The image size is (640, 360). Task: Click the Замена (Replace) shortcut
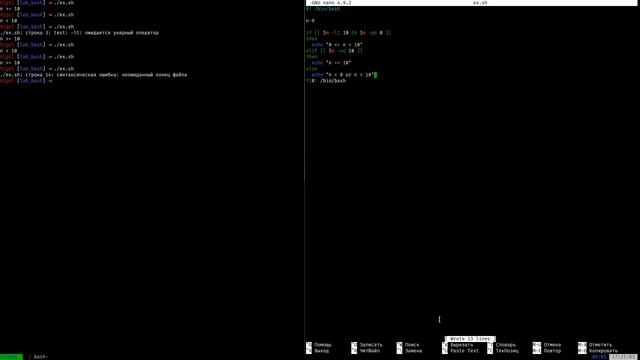pos(409,351)
